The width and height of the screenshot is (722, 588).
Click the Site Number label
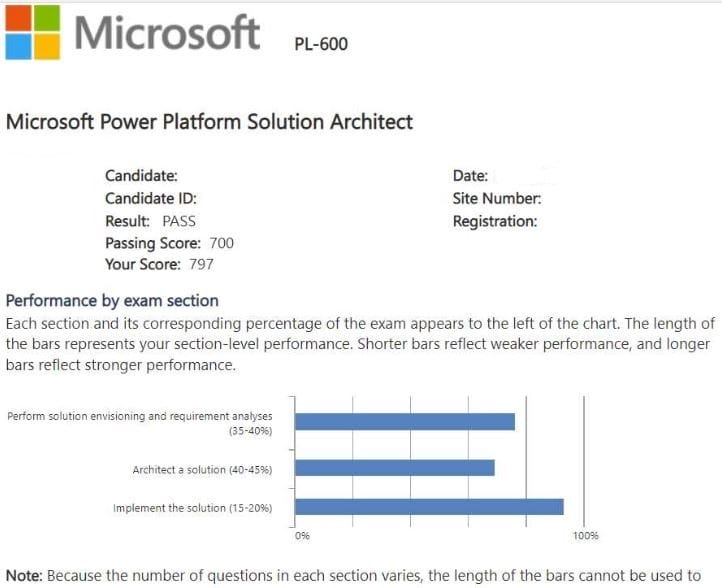[x=496, y=198]
